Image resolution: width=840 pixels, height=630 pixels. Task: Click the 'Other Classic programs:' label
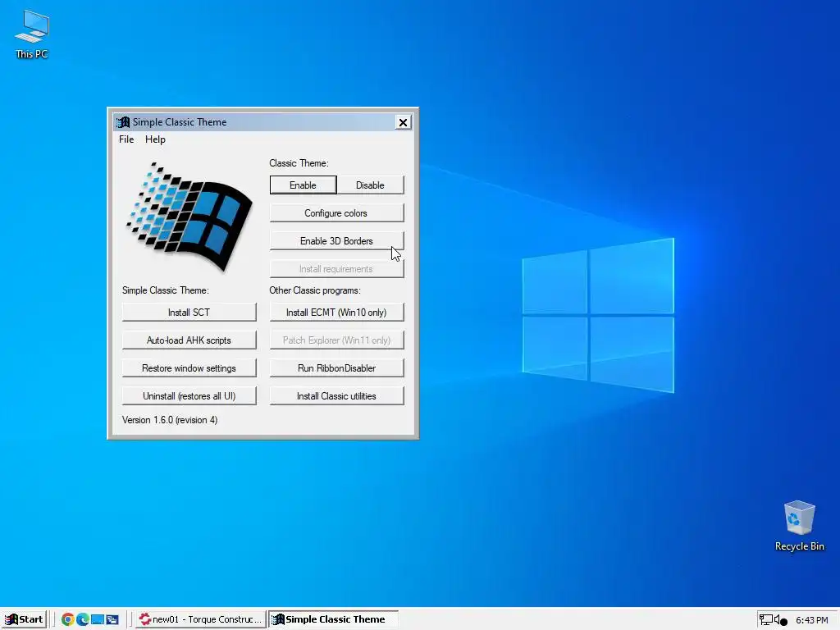[315, 290]
